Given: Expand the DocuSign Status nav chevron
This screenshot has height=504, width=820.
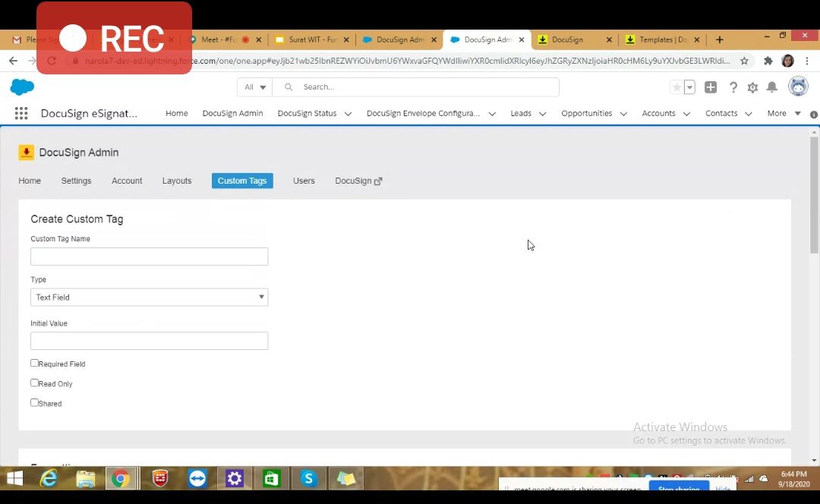Looking at the screenshot, I should click(348, 114).
